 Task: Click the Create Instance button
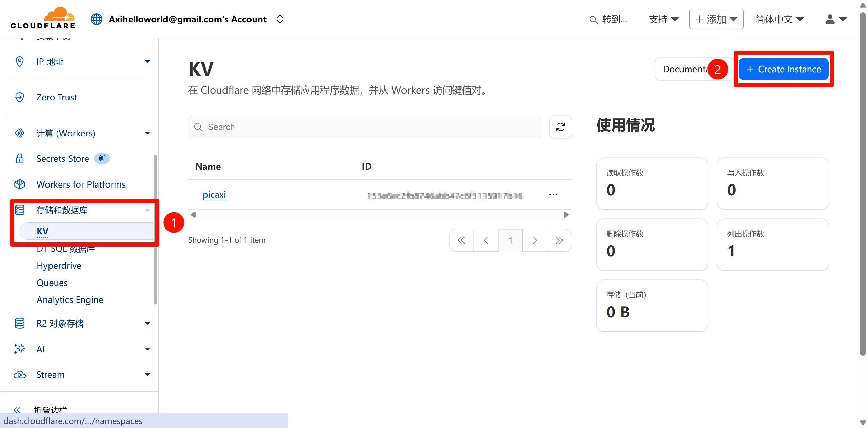(784, 69)
